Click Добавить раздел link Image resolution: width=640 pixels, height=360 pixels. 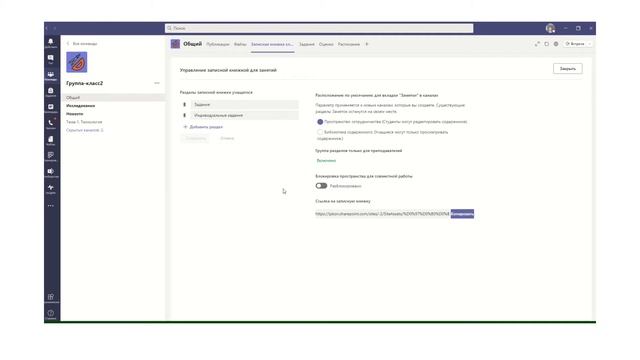[x=203, y=127]
